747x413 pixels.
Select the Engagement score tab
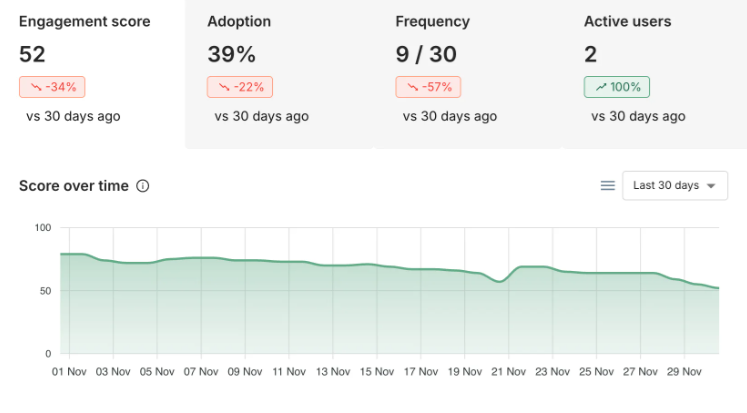85,21
